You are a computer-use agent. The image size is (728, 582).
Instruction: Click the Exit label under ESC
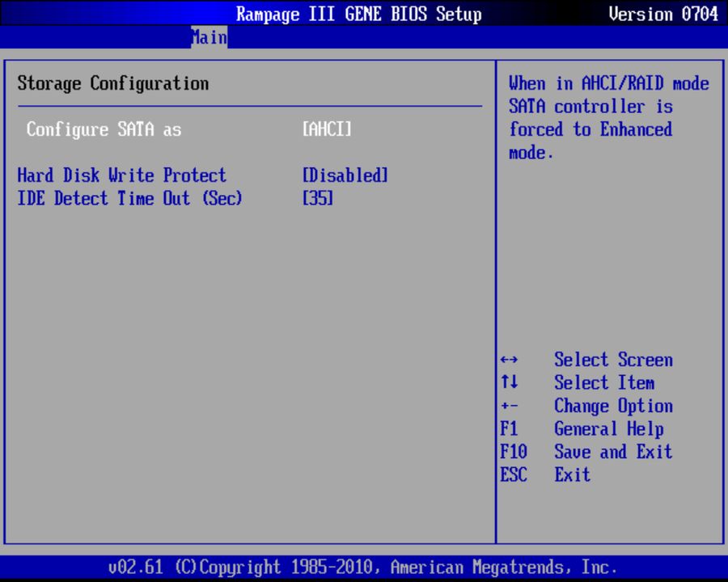(x=573, y=474)
